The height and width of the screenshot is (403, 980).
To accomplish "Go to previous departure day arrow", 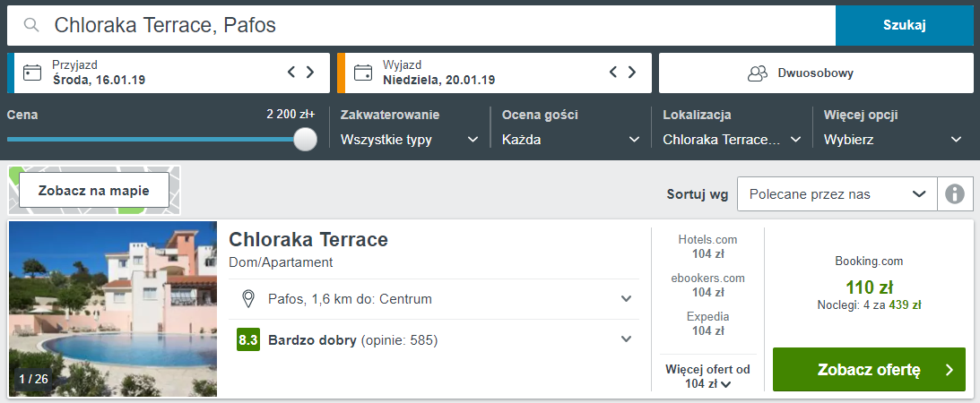I will 613,72.
